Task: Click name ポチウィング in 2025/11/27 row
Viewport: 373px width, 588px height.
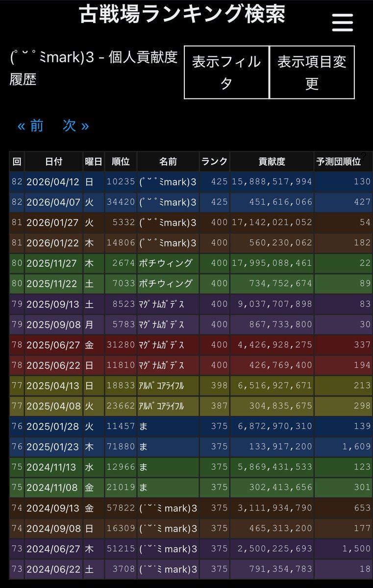Action: 166,263
